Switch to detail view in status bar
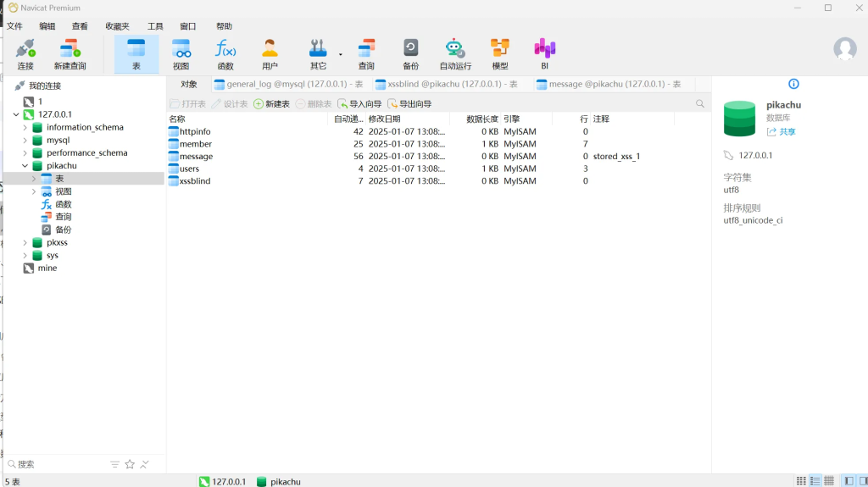Screen dimensions: 868x487 (829, 481)
